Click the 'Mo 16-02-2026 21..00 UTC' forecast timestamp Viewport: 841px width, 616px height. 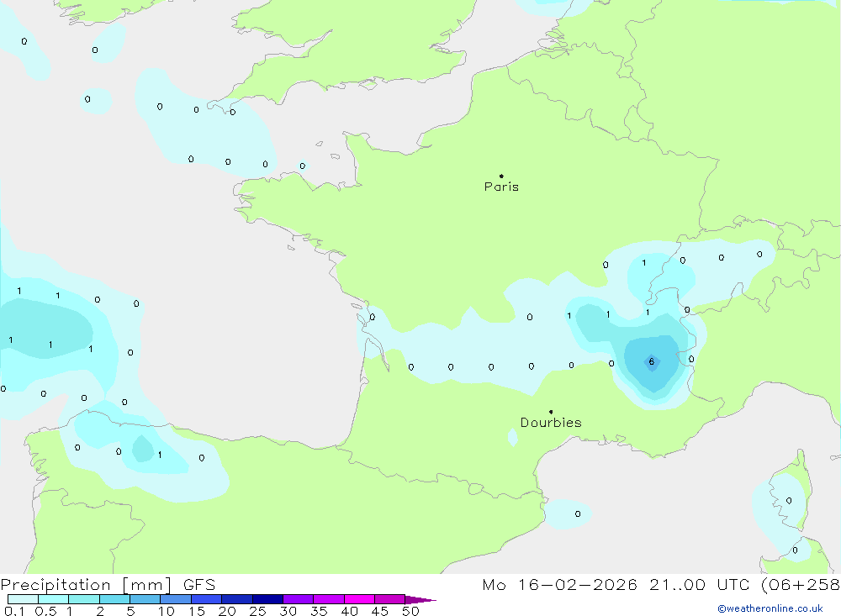click(616, 584)
